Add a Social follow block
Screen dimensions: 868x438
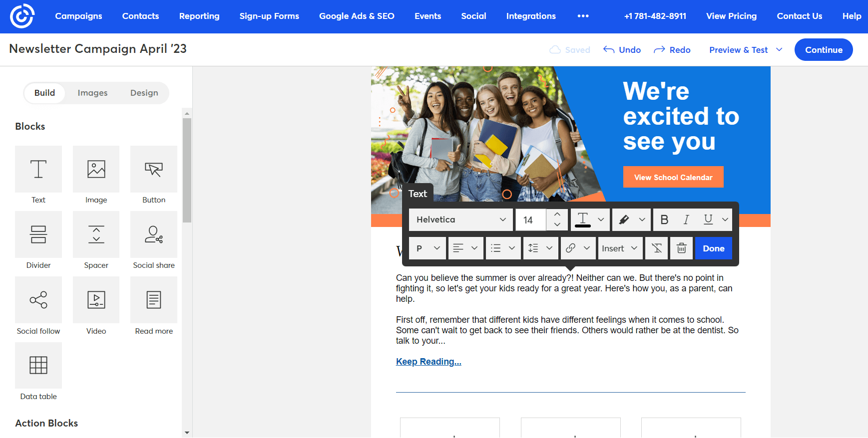pos(38,300)
